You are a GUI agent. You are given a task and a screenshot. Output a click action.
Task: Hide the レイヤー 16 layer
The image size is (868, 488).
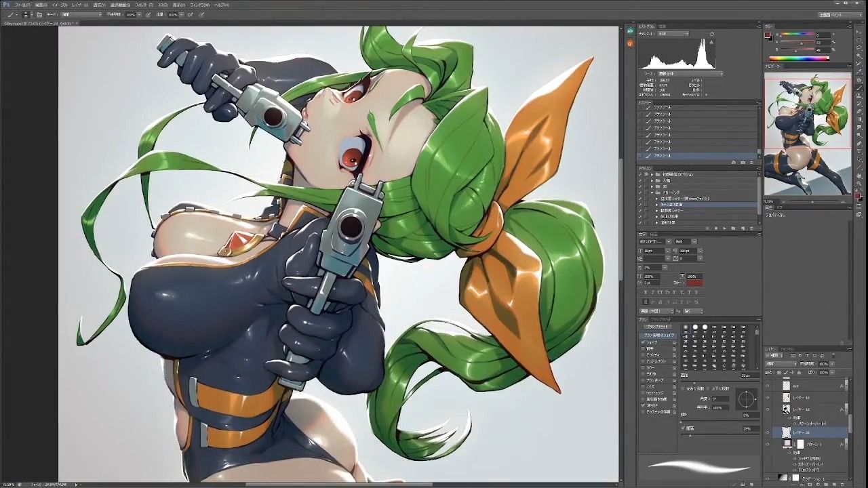768,409
